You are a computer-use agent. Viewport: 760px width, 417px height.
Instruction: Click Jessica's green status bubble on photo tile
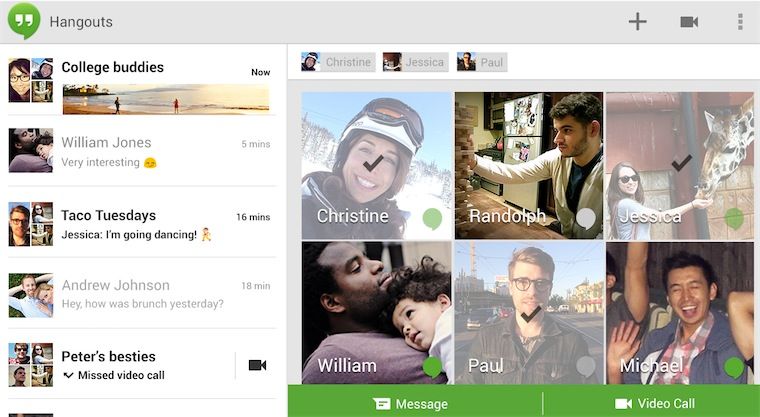(734, 219)
